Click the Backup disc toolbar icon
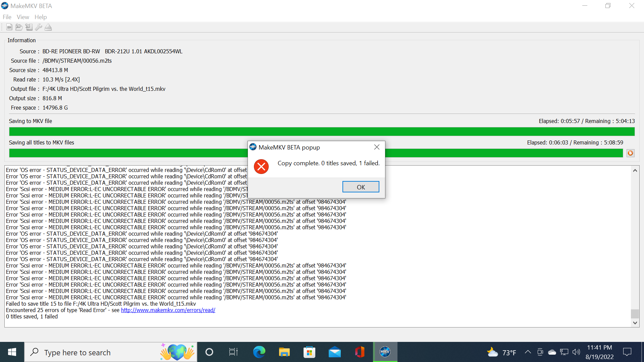Viewport: 644px width, 362px height. [29, 27]
